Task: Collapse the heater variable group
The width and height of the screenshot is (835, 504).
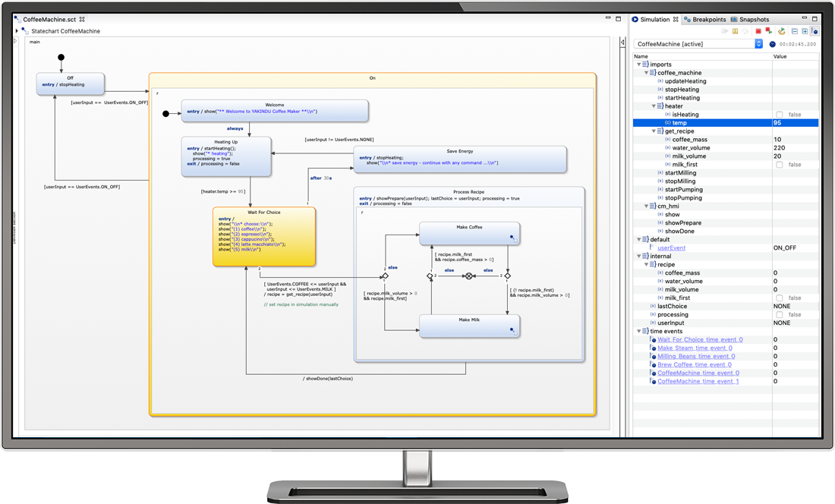Action: pyautogui.click(x=653, y=106)
